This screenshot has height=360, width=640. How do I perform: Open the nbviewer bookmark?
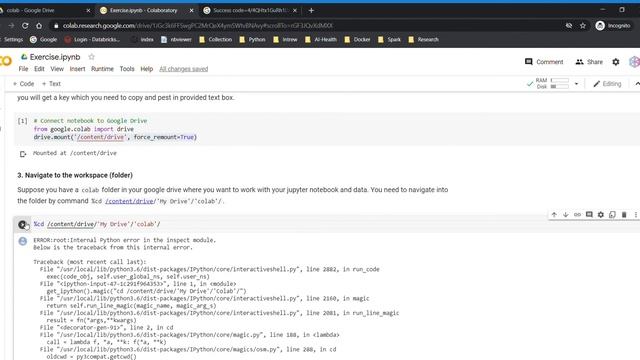(176, 40)
